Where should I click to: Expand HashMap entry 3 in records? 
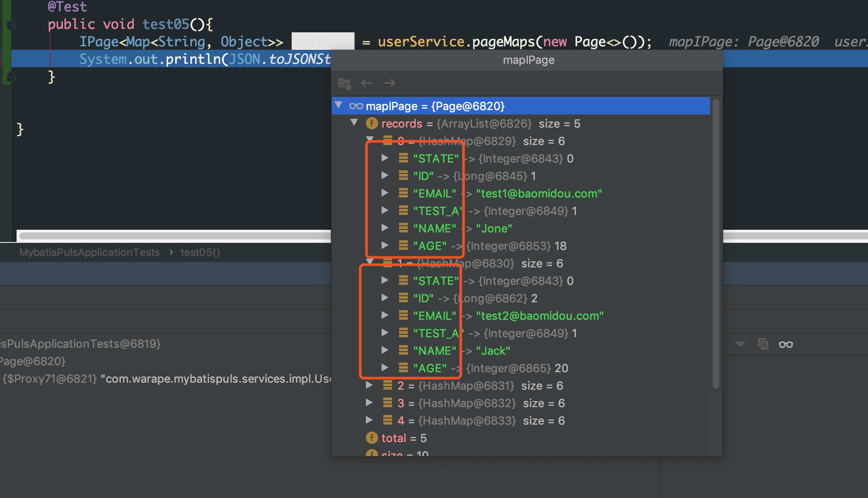(x=369, y=403)
